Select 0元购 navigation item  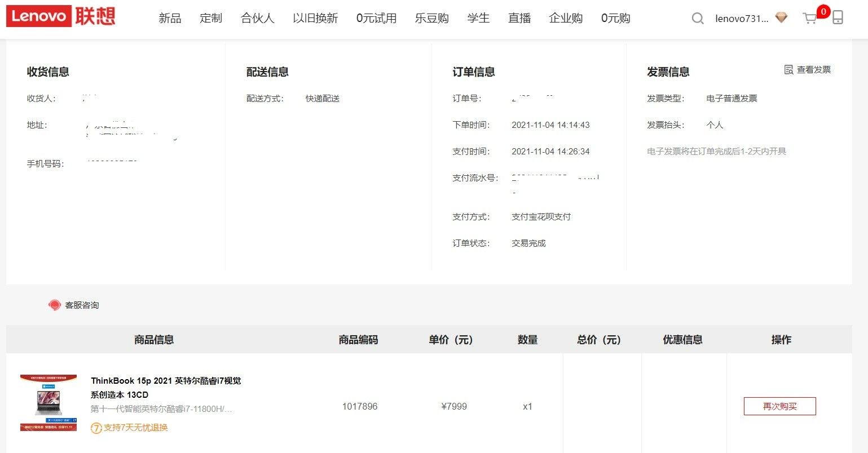tap(616, 18)
